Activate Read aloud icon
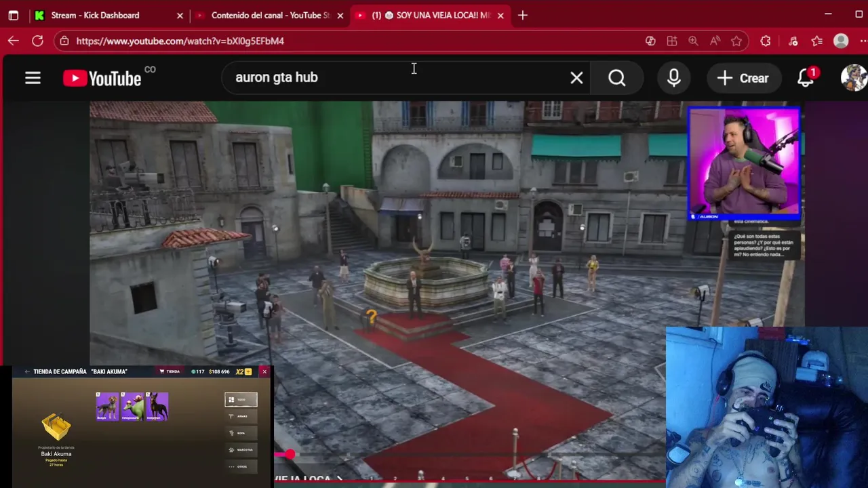The width and height of the screenshot is (868, 488). coord(715,41)
